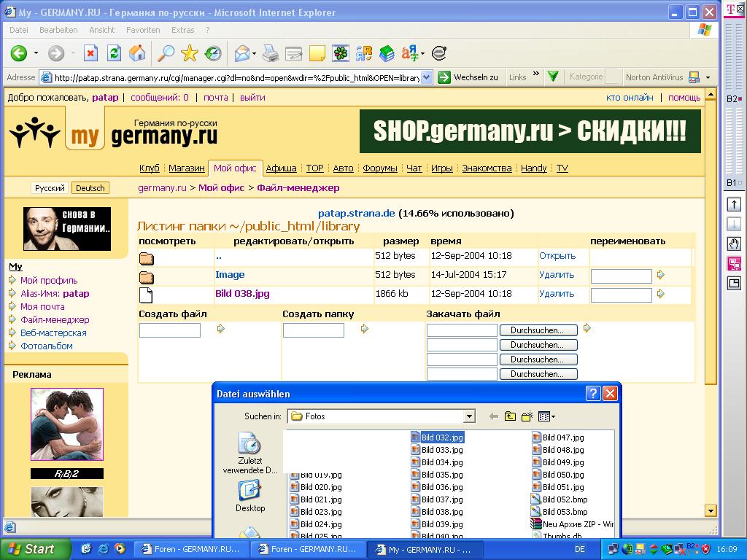747x560 pixels.
Task: Click the green books toolbar icon
Action: tap(387, 53)
